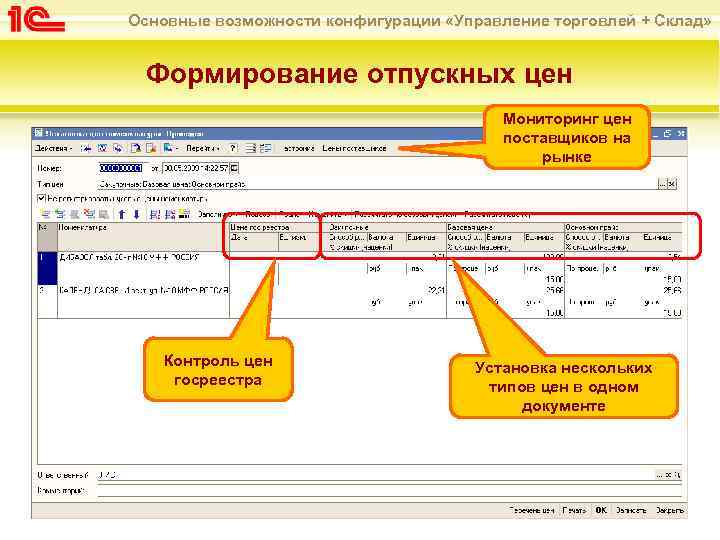The height and width of the screenshot is (540, 720).
Task: Click the buttons at Ответственный field end
Action: 670,475
